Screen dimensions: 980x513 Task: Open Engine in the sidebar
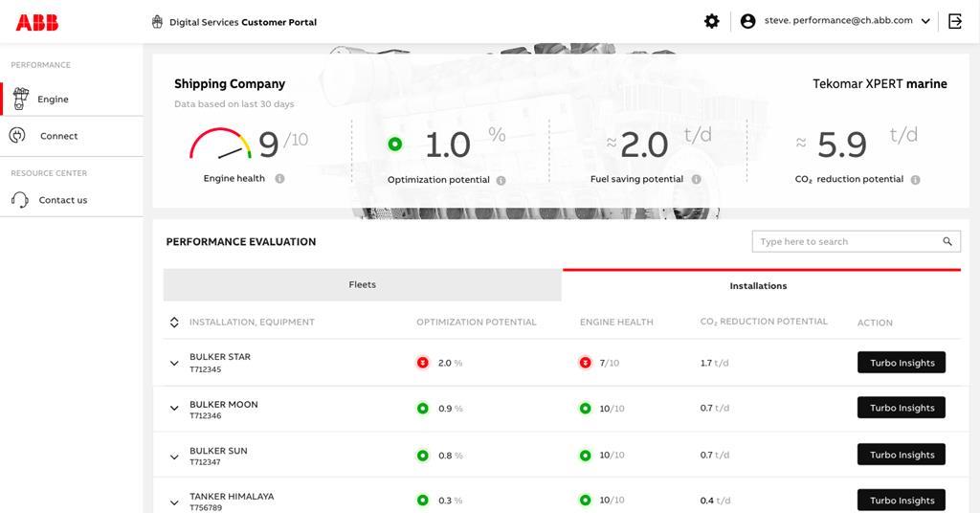pyautogui.click(x=72, y=99)
